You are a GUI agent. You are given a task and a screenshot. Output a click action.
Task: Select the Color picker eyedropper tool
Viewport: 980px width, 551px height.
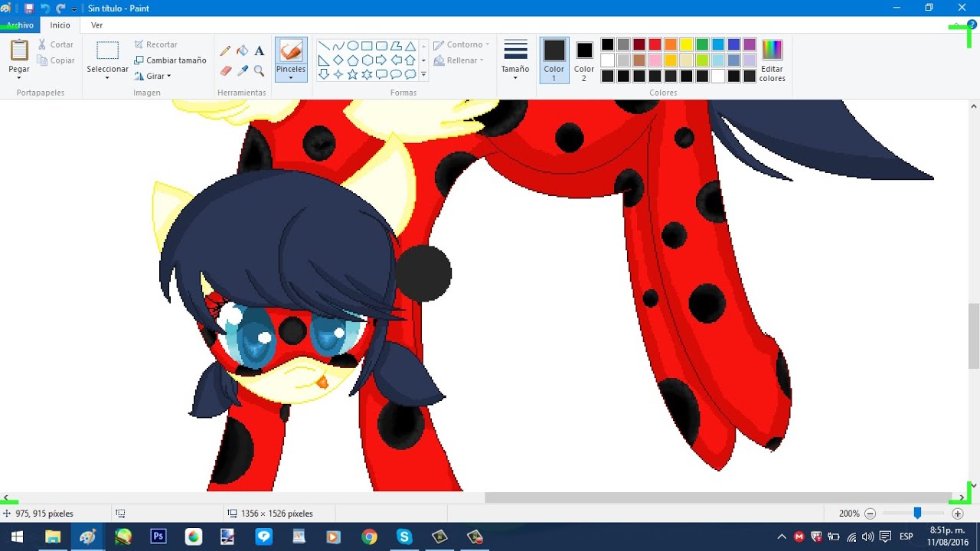[x=242, y=70]
